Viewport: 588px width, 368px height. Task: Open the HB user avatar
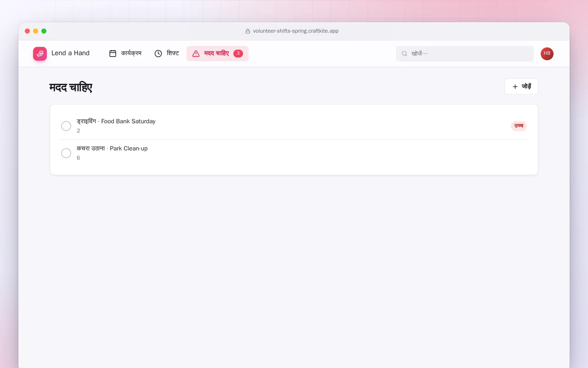(547, 54)
